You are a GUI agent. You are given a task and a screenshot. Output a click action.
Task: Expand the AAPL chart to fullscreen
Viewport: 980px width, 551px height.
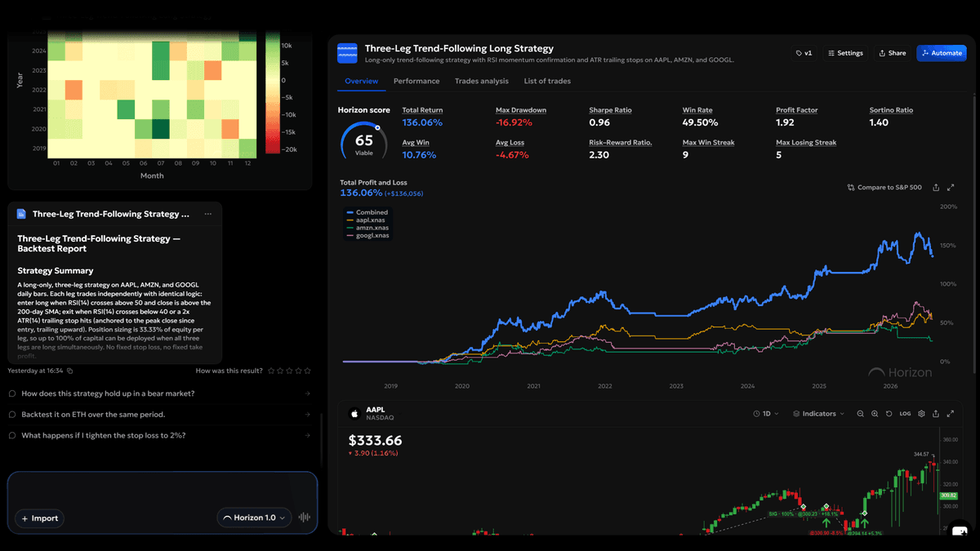951,414
